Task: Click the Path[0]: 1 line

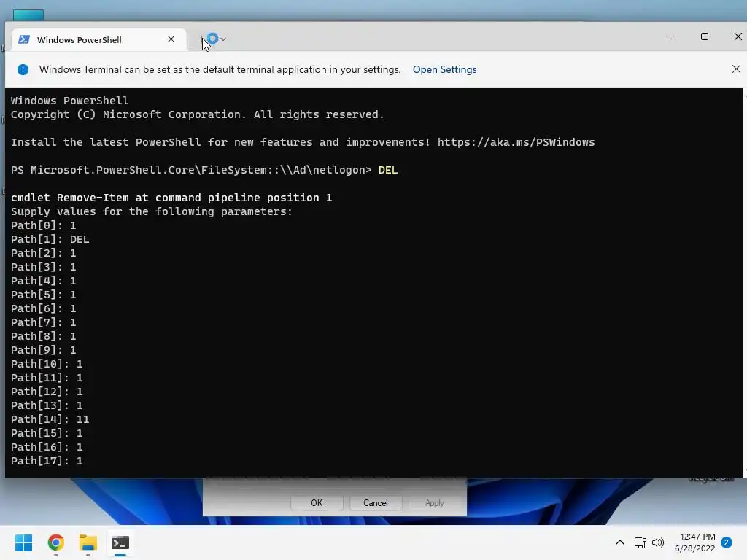Action: [x=43, y=225]
